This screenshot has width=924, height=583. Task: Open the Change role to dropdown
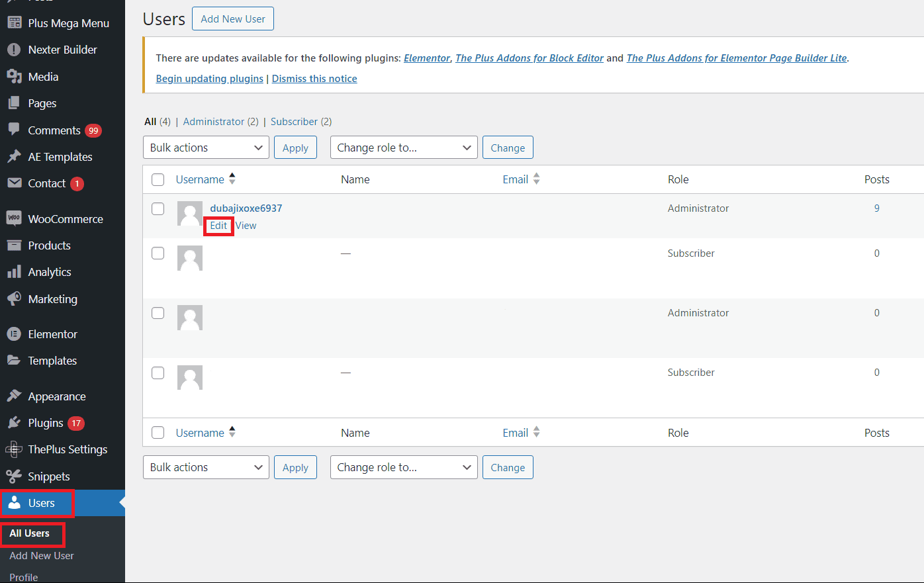(404, 147)
